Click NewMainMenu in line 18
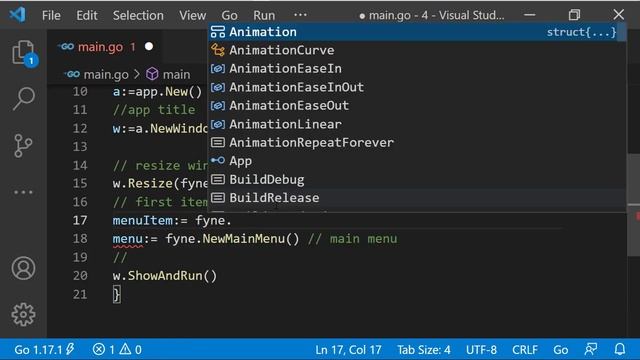 pos(244,239)
